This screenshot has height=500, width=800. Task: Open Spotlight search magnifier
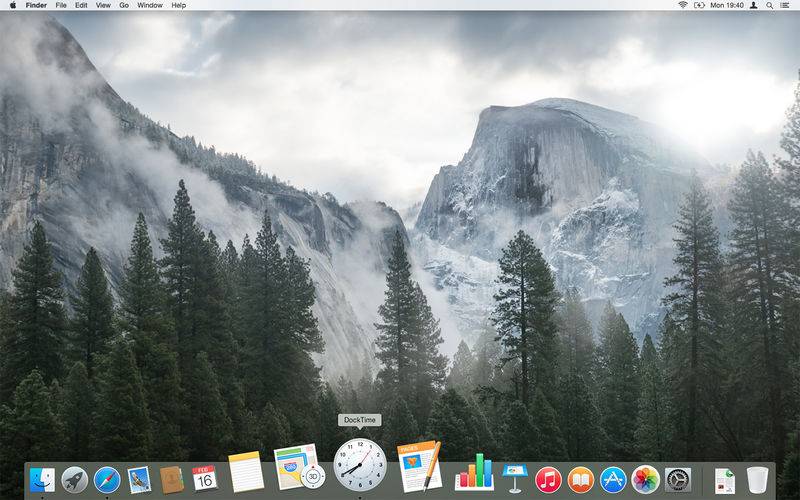point(769,5)
